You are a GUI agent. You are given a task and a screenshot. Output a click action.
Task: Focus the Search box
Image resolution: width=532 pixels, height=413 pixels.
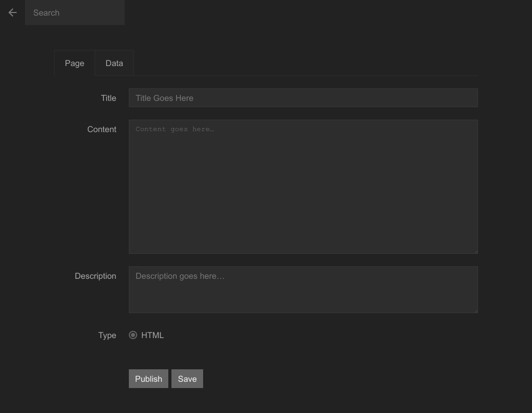(75, 12)
